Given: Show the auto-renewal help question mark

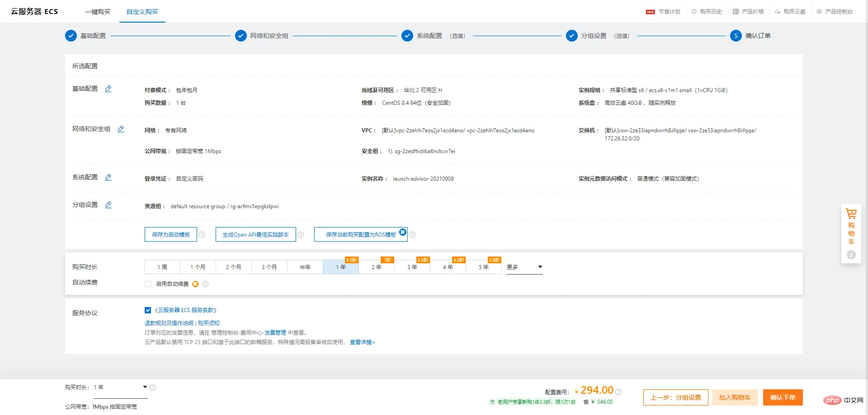Looking at the screenshot, I should (x=205, y=284).
